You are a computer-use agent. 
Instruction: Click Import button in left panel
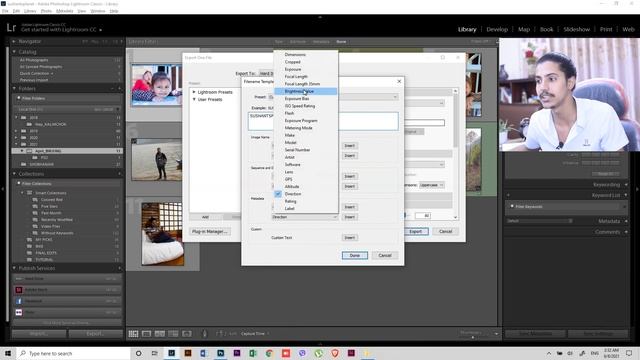click(x=39, y=333)
